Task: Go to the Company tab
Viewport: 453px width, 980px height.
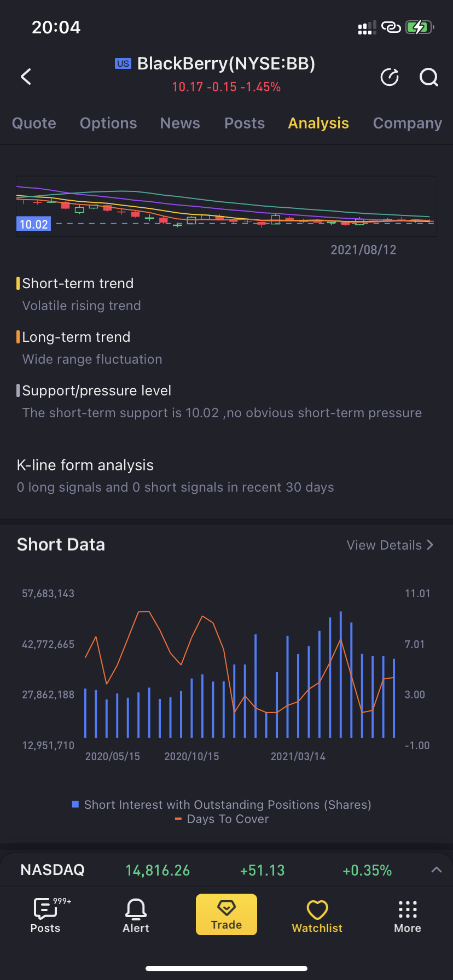Action: (x=407, y=124)
